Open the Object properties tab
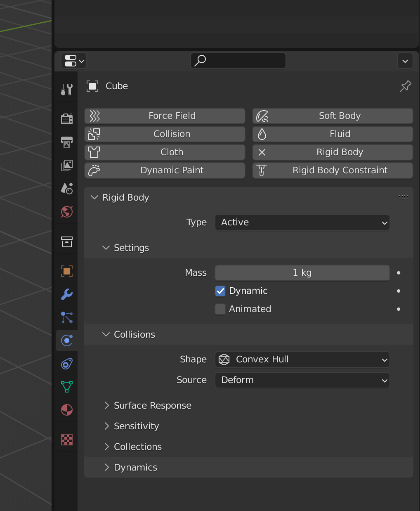The height and width of the screenshot is (511, 420). (66, 271)
